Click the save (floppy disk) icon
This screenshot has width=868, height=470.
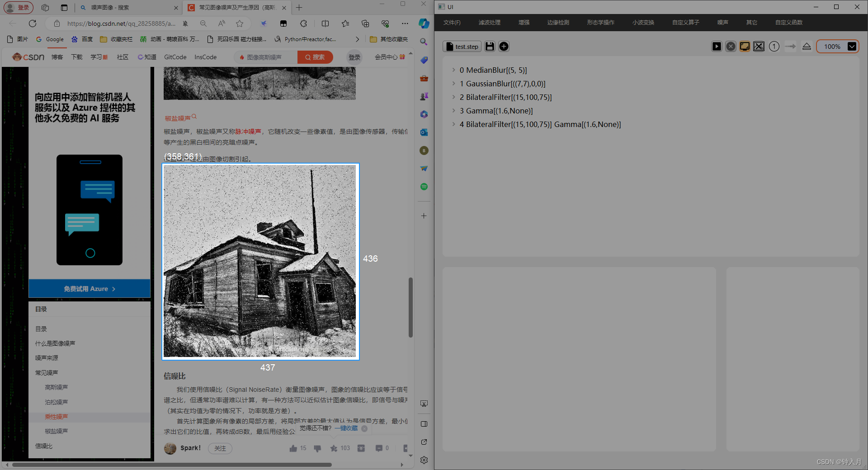490,47
